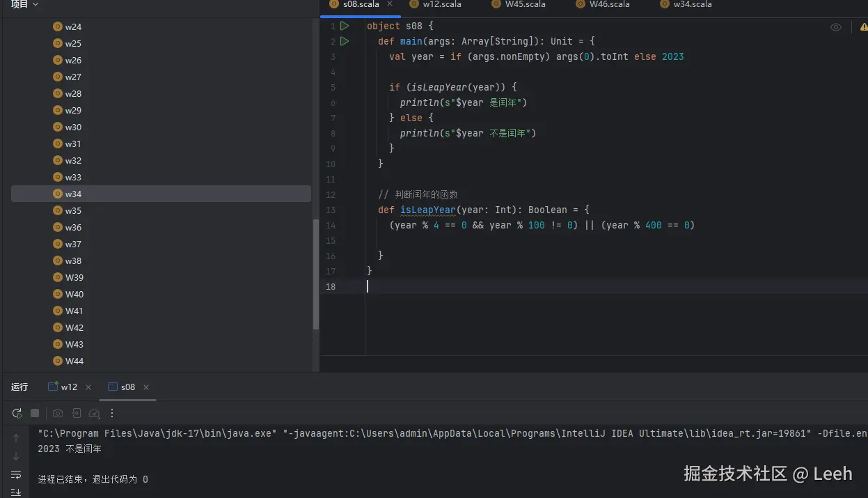This screenshot has height=498, width=868.
Task: Close the w12 run tab
Action: coord(88,387)
